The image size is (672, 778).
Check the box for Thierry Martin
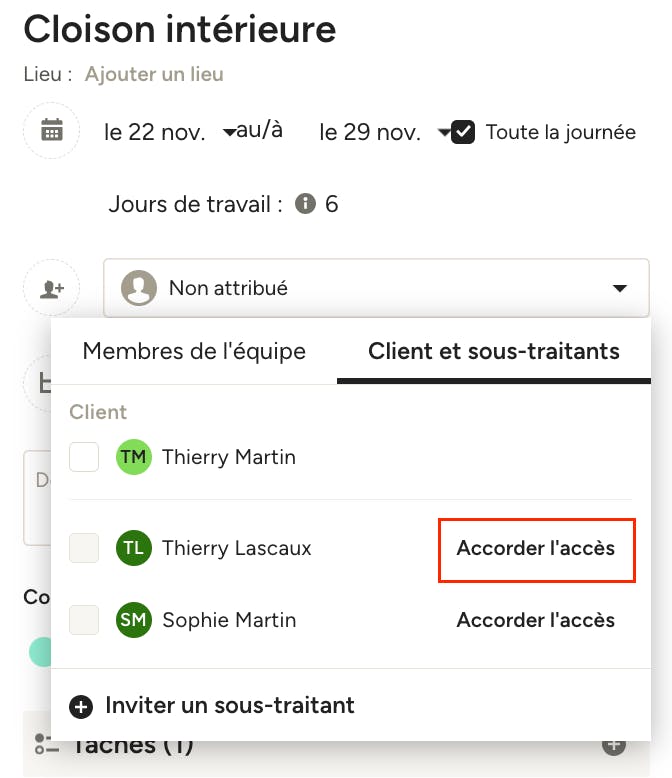(x=84, y=457)
